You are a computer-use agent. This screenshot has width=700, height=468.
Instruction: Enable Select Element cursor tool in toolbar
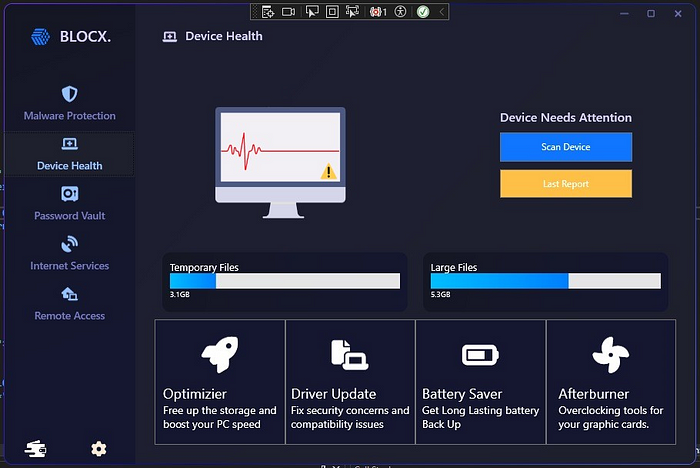click(312, 12)
